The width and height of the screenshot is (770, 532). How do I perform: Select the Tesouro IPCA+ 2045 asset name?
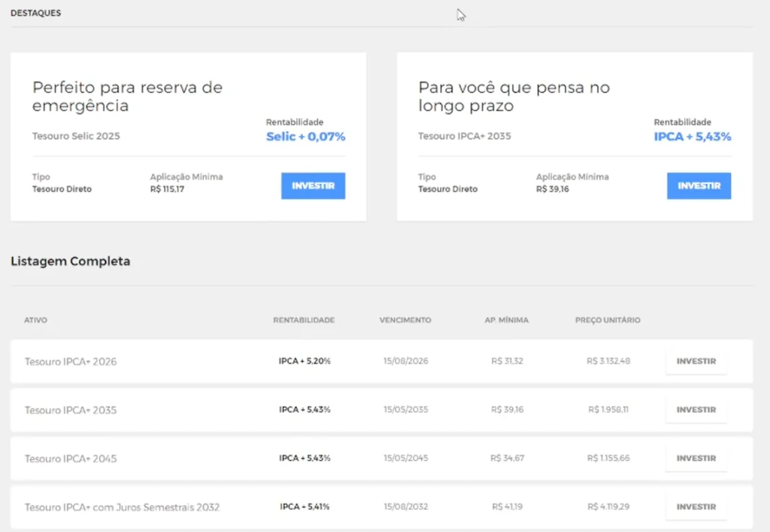(x=71, y=459)
